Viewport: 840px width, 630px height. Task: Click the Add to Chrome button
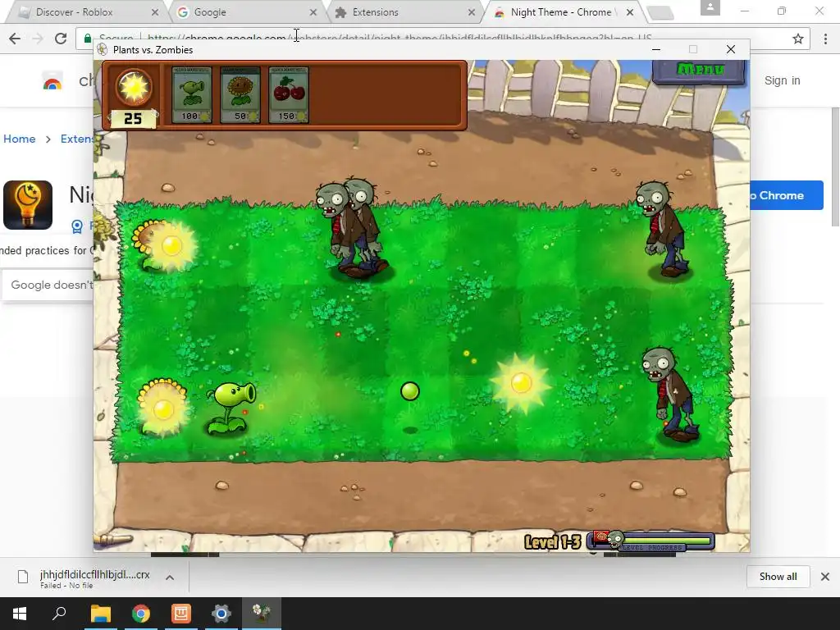(786, 195)
